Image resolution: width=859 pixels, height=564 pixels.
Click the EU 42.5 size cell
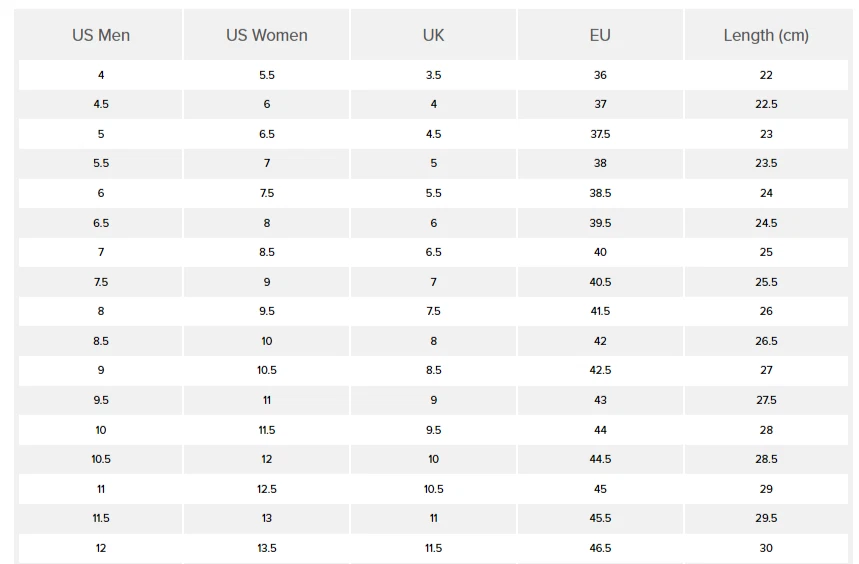click(x=600, y=370)
